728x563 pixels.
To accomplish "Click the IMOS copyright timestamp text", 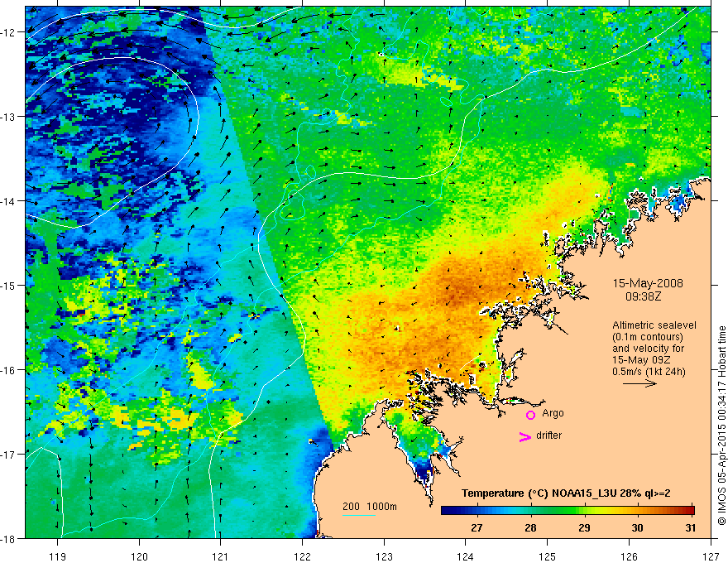I will [721, 426].
